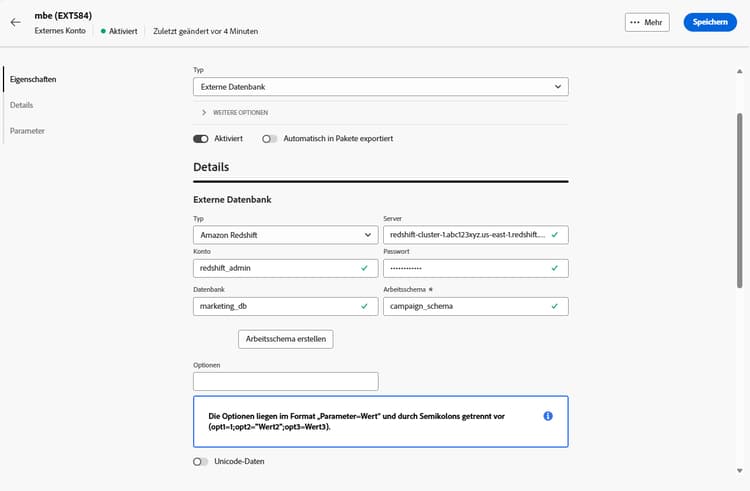Image resolution: width=750 pixels, height=491 pixels.
Task: Turn on the Unicode-Daten toggle
Action: (x=200, y=461)
